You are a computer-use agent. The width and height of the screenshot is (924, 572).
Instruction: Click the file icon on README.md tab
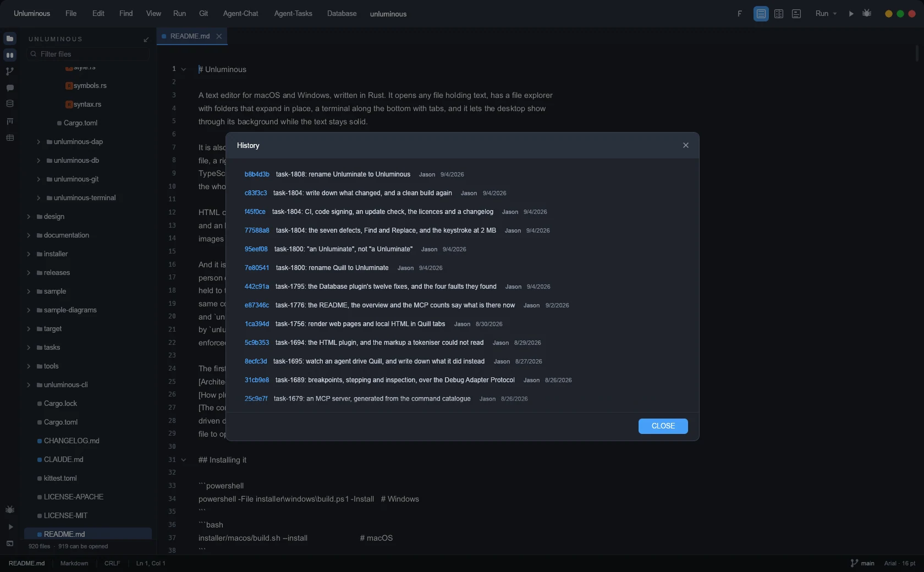[164, 36]
